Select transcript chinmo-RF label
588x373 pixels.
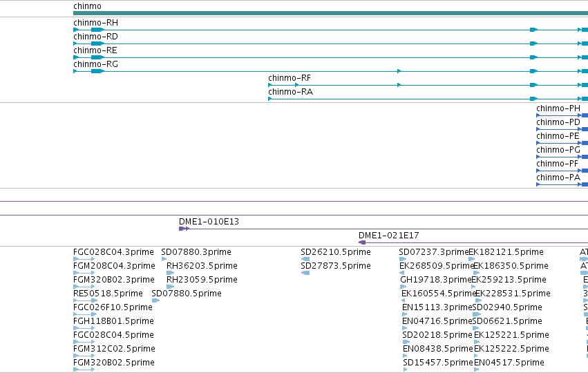pyautogui.click(x=290, y=78)
